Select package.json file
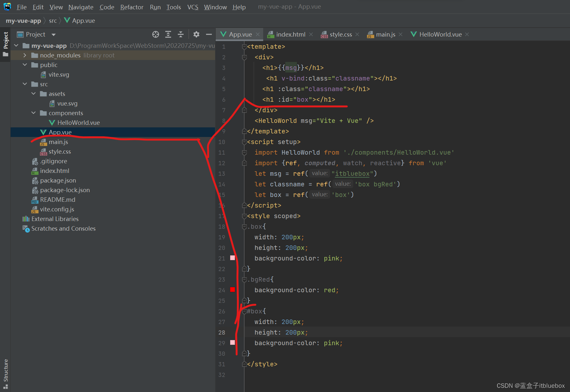The width and height of the screenshot is (570, 392). 54,180
